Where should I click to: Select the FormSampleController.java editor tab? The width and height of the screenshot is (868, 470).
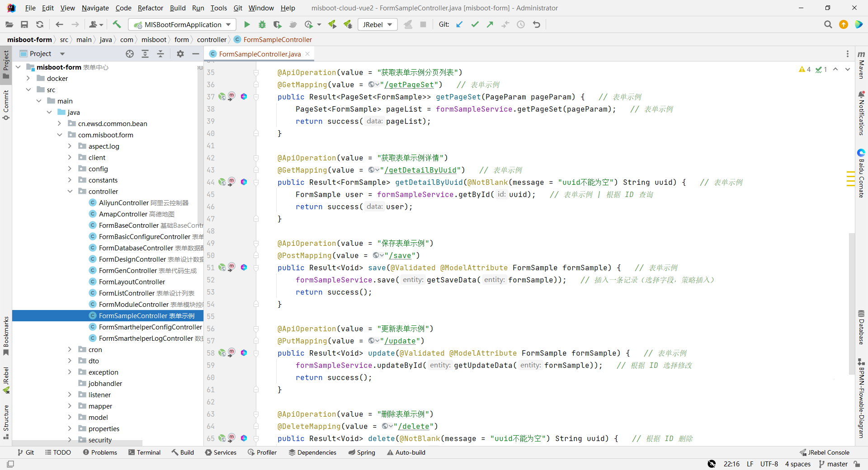pos(259,54)
